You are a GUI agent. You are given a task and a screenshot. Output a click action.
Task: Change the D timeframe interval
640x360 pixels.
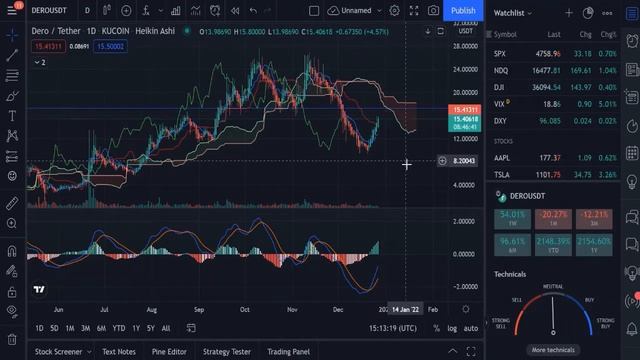[x=87, y=11]
